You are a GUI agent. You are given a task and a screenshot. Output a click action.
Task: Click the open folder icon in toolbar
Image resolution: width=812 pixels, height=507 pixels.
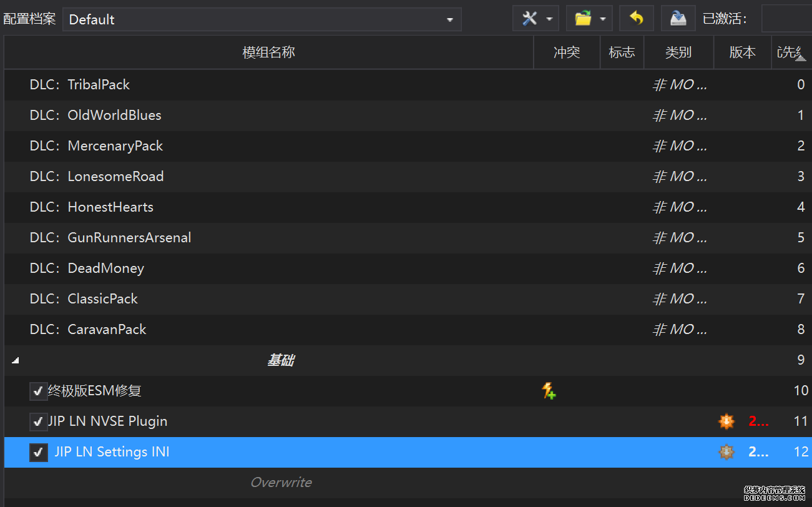tap(583, 19)
